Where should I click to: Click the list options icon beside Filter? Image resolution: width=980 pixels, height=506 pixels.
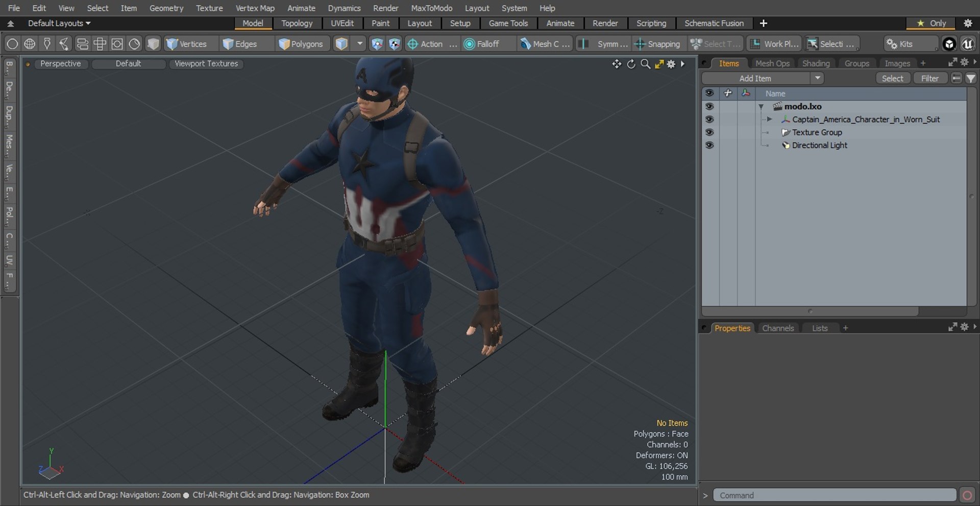957,78
